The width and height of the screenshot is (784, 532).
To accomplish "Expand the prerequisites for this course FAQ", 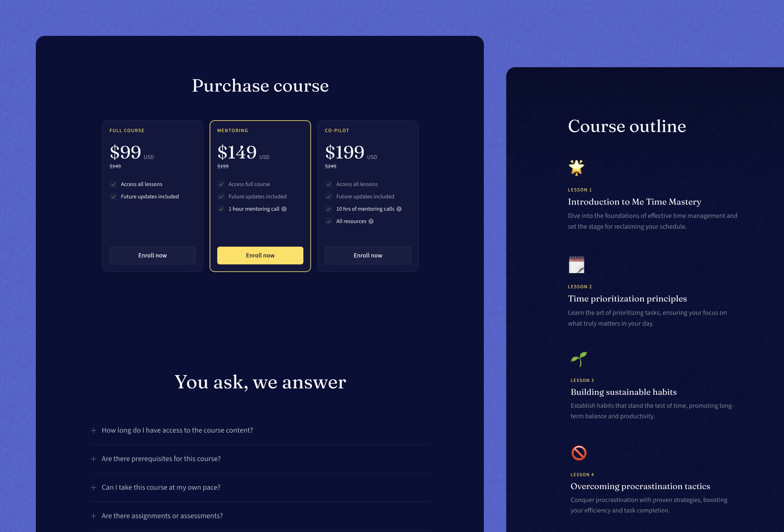I will [93, 458].
